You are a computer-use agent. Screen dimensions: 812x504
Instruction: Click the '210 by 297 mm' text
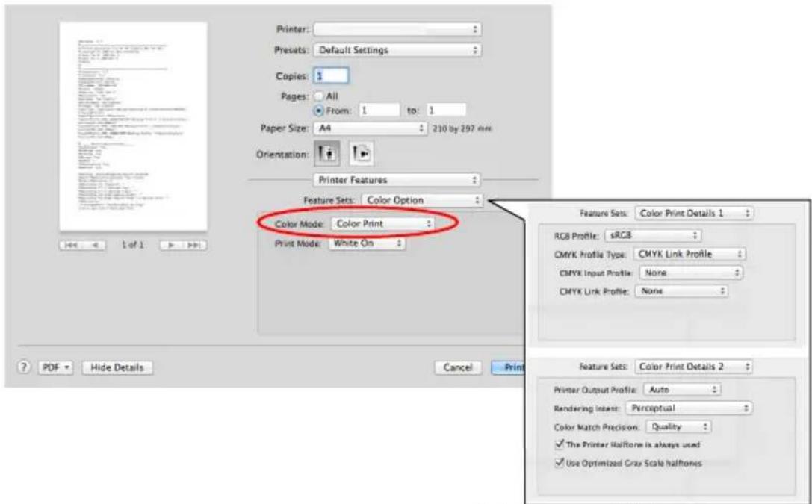coord(462,128)
